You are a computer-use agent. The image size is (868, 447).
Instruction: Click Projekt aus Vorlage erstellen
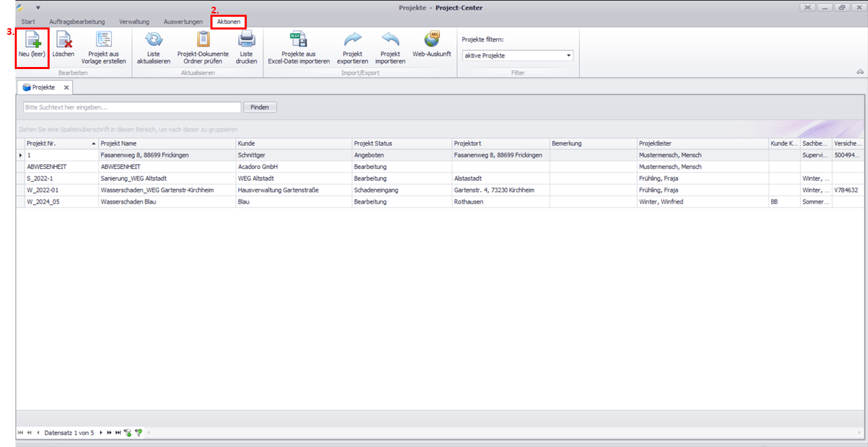click(104, 46)
